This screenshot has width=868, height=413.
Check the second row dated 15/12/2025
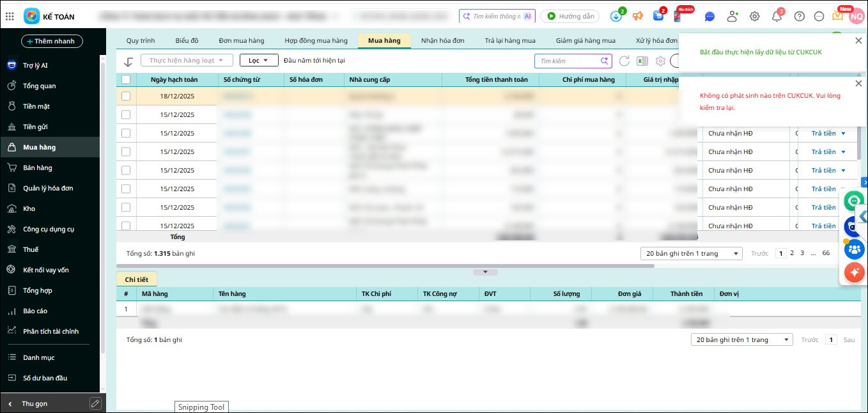point(126,133)
